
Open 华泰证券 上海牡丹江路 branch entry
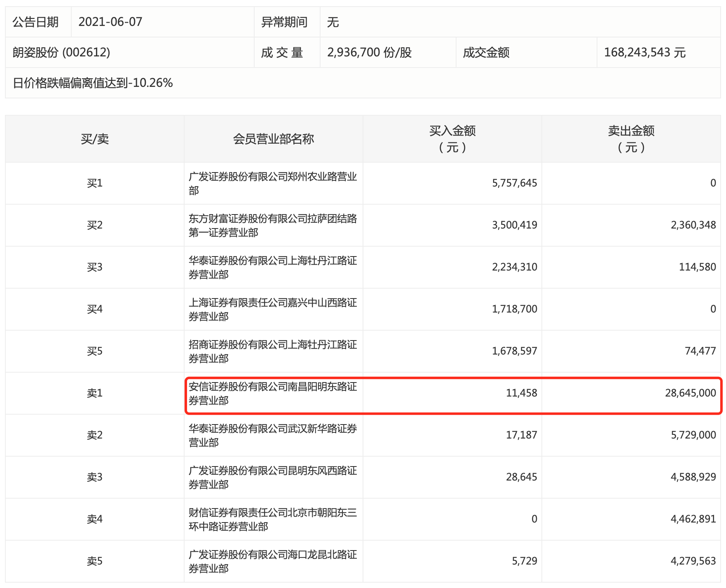coord(272,267)
